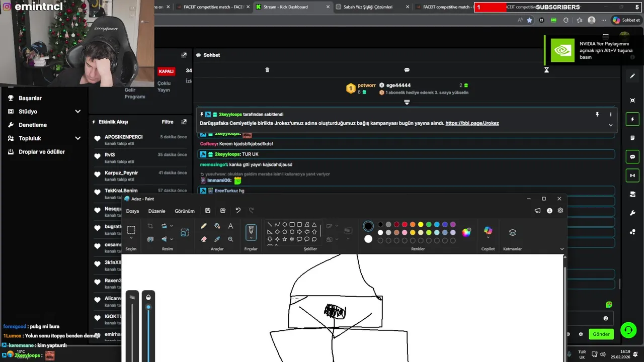Select the Pencil tool in Paint
Image resolution: width=644 pixels, height=362 pixels.
(204, 226)
